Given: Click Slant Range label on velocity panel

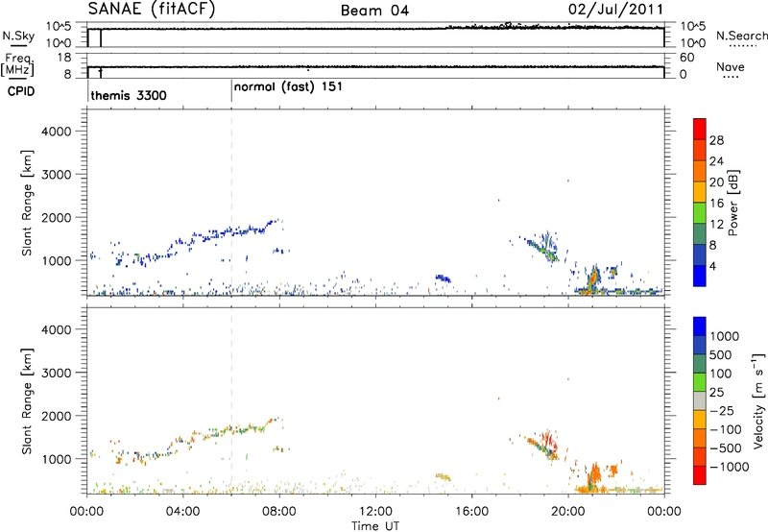Looking at the screenshot, I should pyautogui.click(x=27, y=401).
